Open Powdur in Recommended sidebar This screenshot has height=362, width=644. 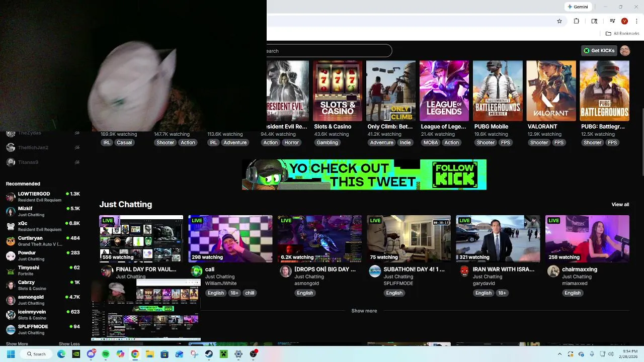click(43, 256)
